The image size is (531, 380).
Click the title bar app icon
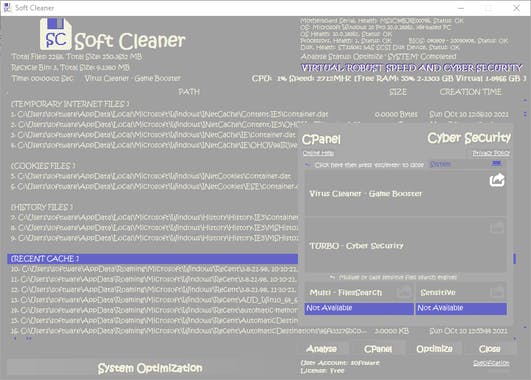coord(7,8)
